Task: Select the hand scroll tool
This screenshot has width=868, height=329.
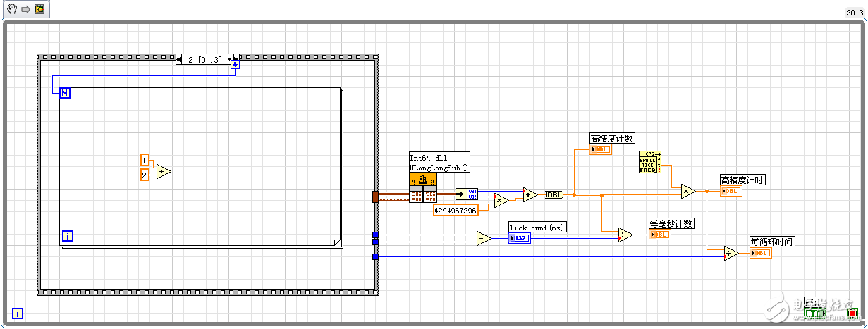Action: (x=11, y=9)
